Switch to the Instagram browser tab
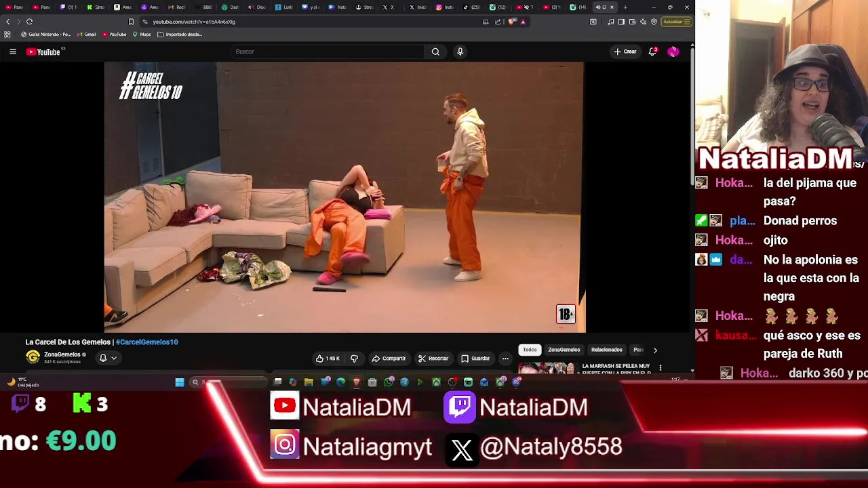This screenshot has width=868, height=488. [445, 7]
